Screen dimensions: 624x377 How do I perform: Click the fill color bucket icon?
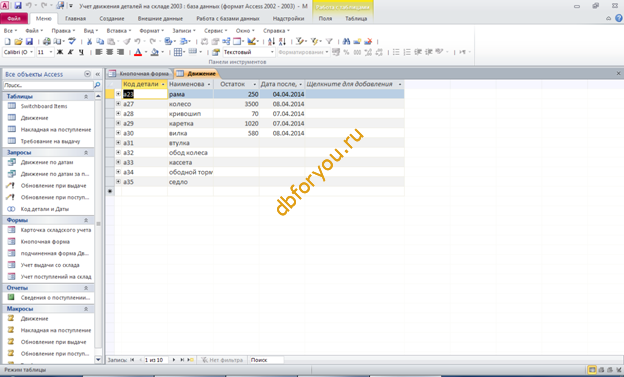click(155, 52)
